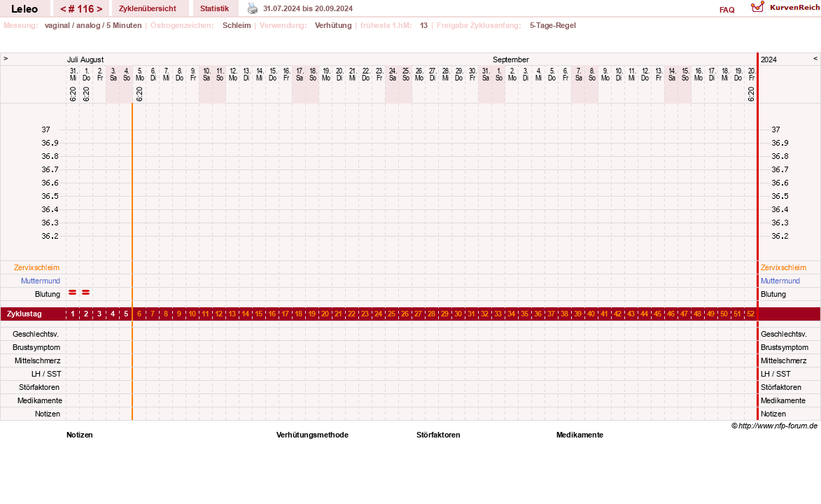
Task: Click the 2024 year label
Action: 769,59
